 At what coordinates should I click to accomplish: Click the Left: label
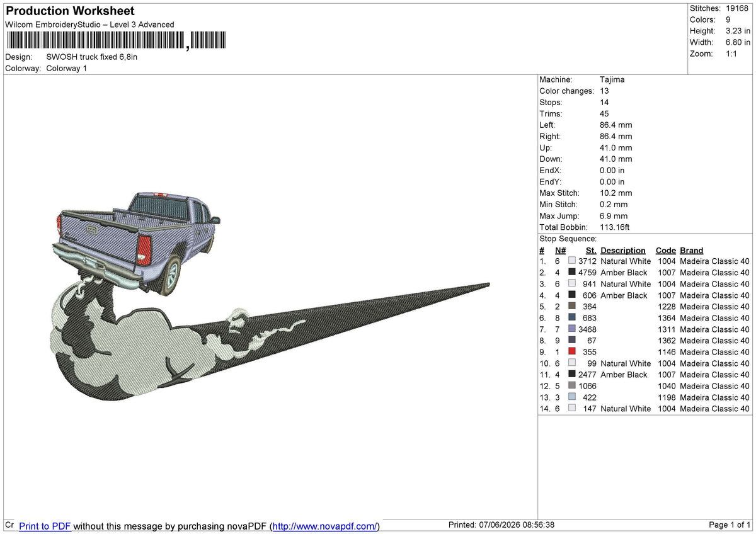click(x=547, y=125)
